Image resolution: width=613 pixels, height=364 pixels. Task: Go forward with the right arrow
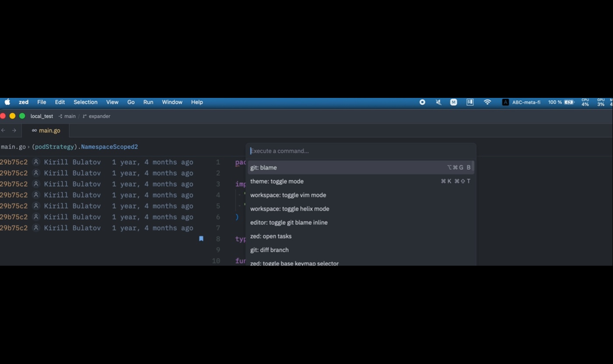pyautogui.click(x=14, y=130)
